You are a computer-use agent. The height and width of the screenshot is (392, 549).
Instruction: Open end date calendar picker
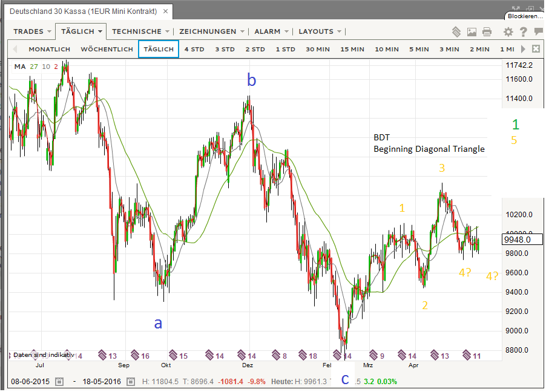[127, 382]
